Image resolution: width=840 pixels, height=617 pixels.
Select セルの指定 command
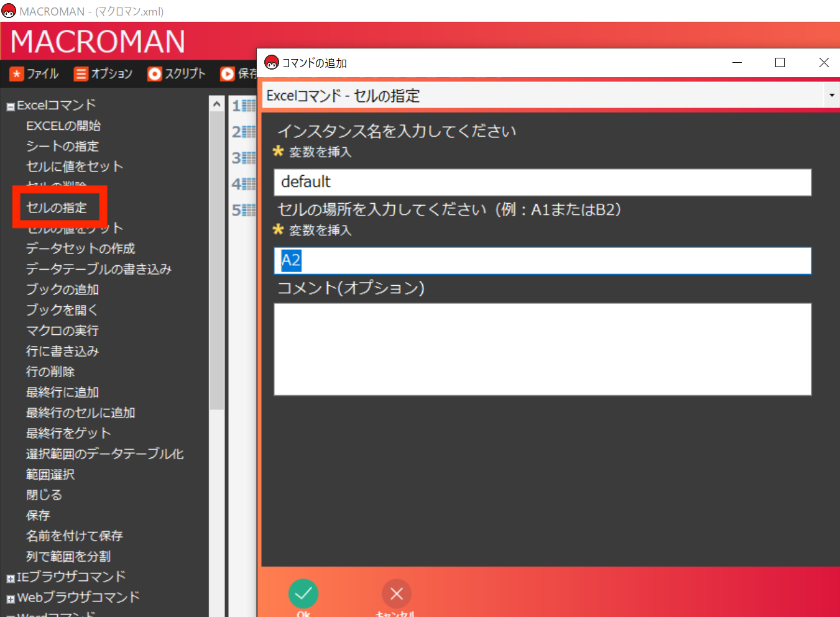pyautogui.click(x=57, y=208)
